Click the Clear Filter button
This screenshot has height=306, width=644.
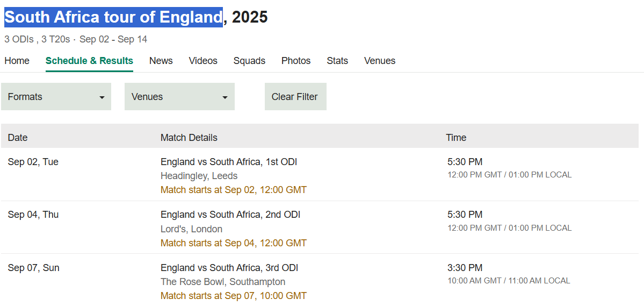(295, 97)
